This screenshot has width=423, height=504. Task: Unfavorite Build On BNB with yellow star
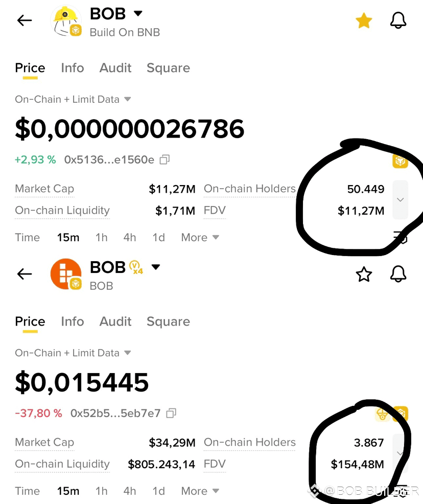[x=364, y=20]
